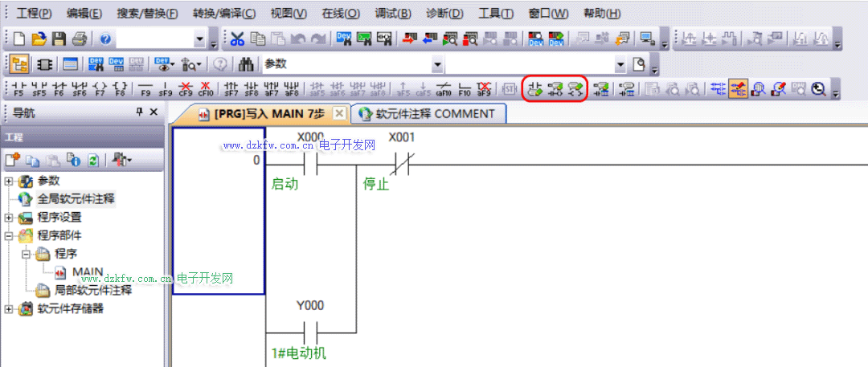
Task: Select MAIN program in project tree
Action: pos(87,271)
